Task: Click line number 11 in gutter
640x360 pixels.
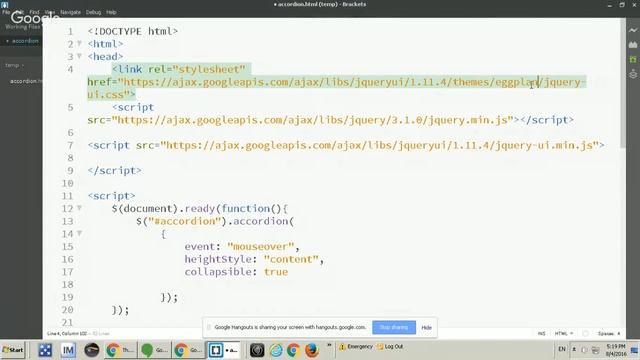Action: pos(67,196)
